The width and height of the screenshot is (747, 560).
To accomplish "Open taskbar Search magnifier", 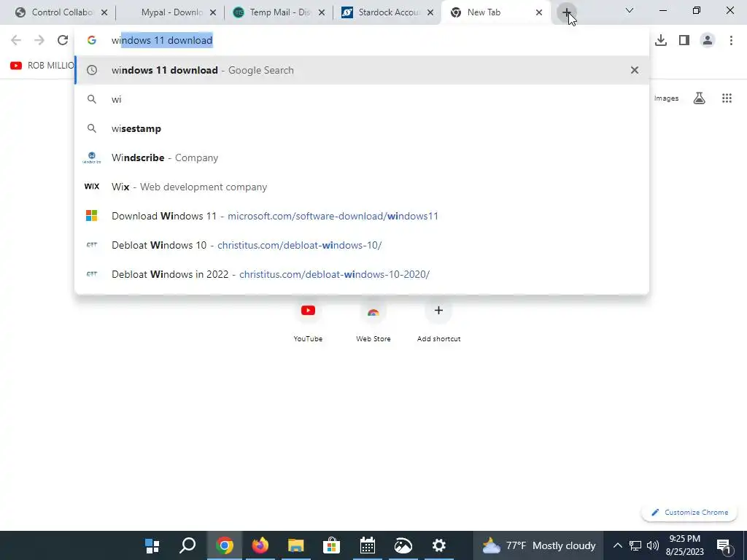I will click(187, 545).
